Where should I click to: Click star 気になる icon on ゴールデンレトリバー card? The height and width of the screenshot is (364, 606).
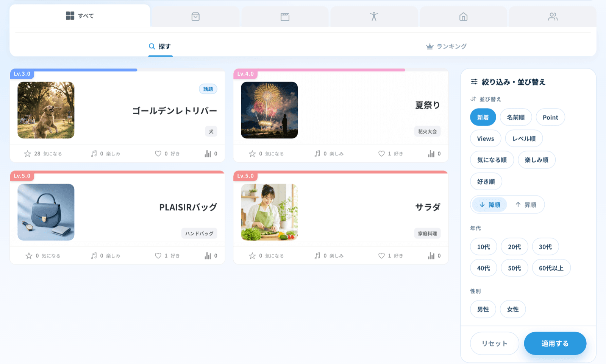pyautogui.click(x=27, y=154)
